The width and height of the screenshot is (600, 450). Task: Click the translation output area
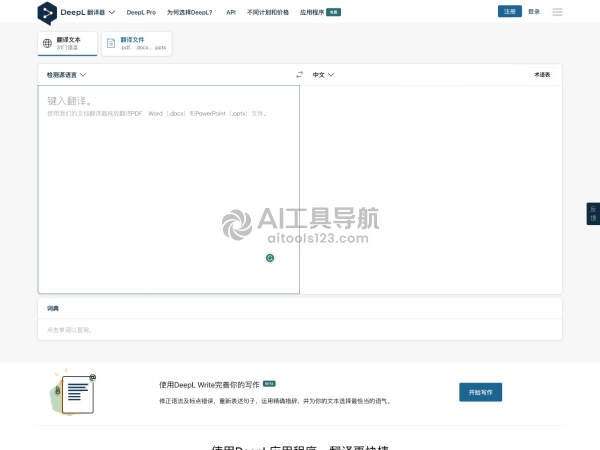[431, 190]
